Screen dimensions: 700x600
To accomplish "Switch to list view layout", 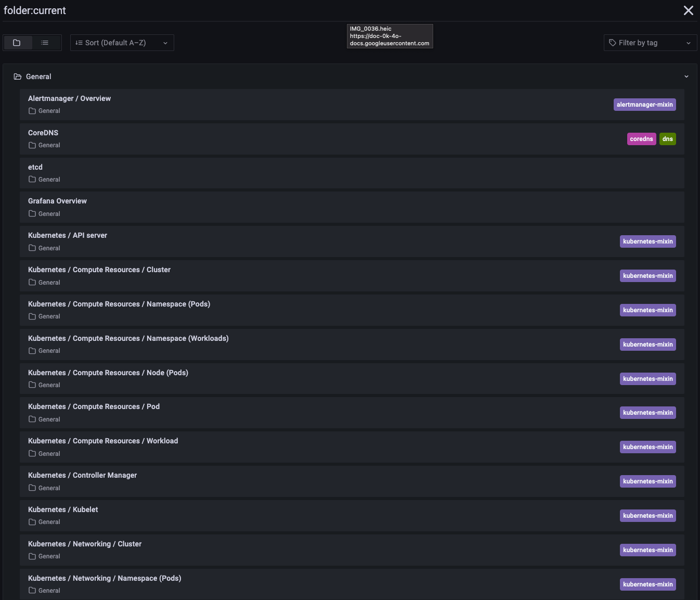I will 45,43.
